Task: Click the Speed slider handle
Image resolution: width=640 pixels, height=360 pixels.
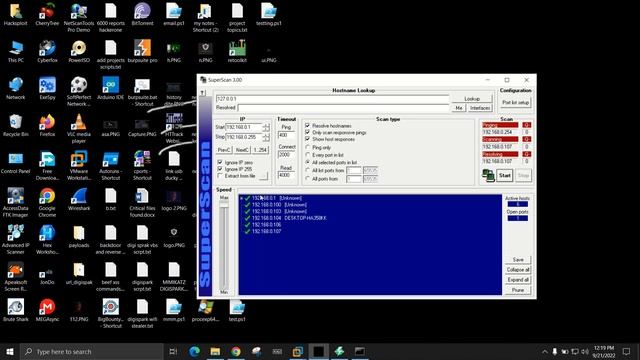Action: click(x=224, y=204)
